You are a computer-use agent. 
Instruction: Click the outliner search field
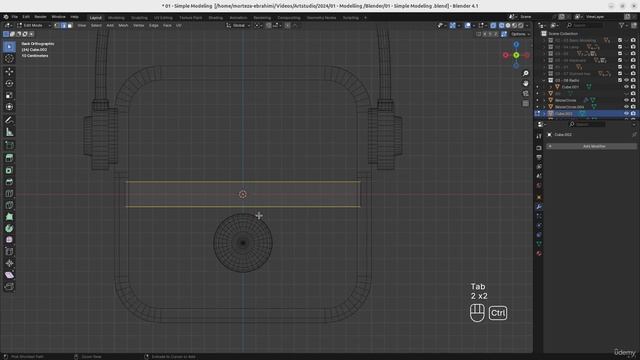(584, 25)
